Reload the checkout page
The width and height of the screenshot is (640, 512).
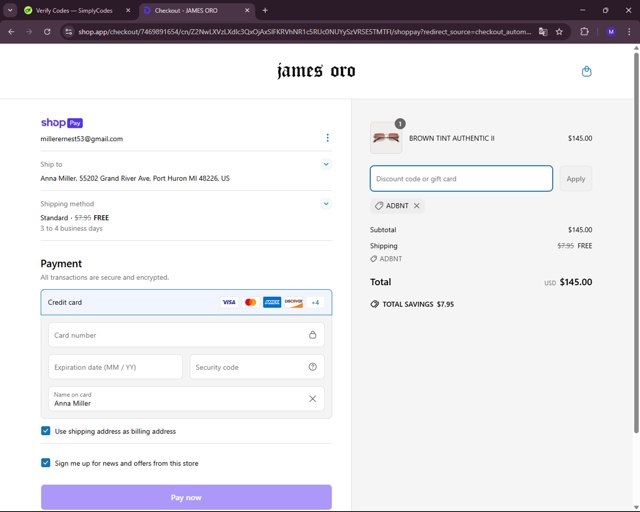pyautogui.click(x=47, y=32)
